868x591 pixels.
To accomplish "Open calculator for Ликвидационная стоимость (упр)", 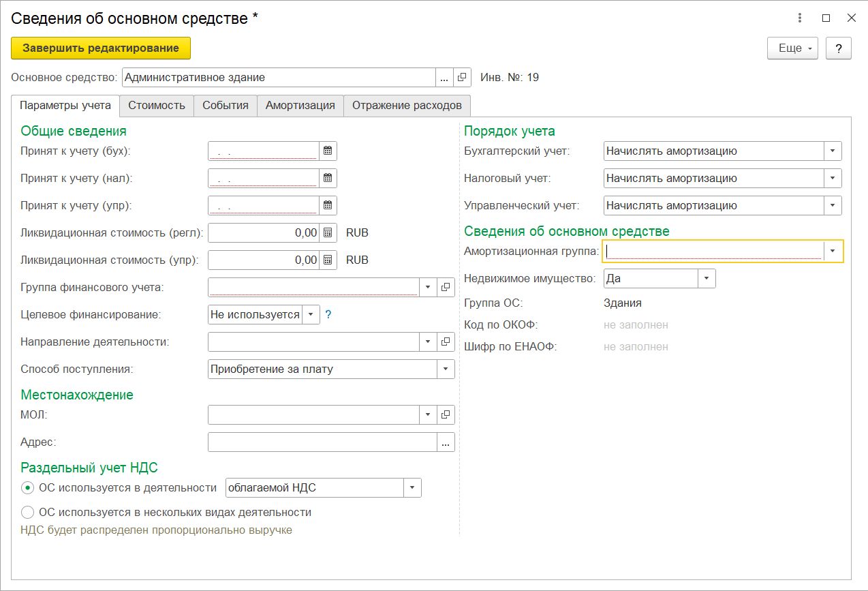I will click(328, 260).
